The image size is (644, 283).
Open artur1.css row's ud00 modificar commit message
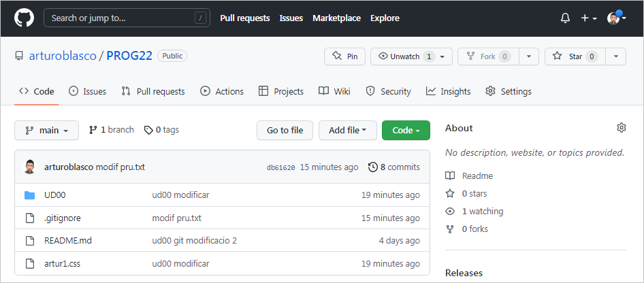(180, 264)
